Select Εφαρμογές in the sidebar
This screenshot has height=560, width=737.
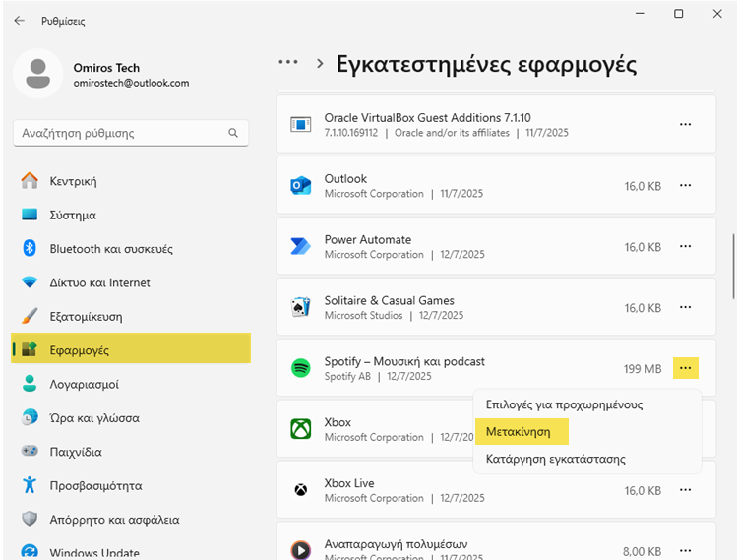(x=131, y=348)
